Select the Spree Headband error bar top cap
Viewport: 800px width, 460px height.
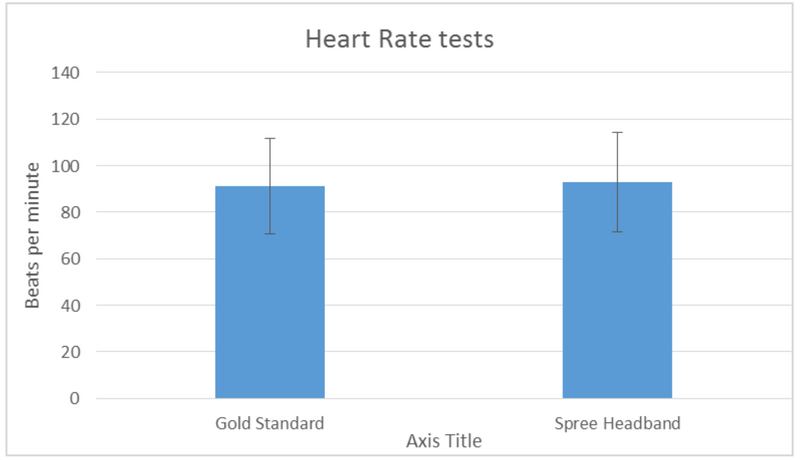[617, 132]
